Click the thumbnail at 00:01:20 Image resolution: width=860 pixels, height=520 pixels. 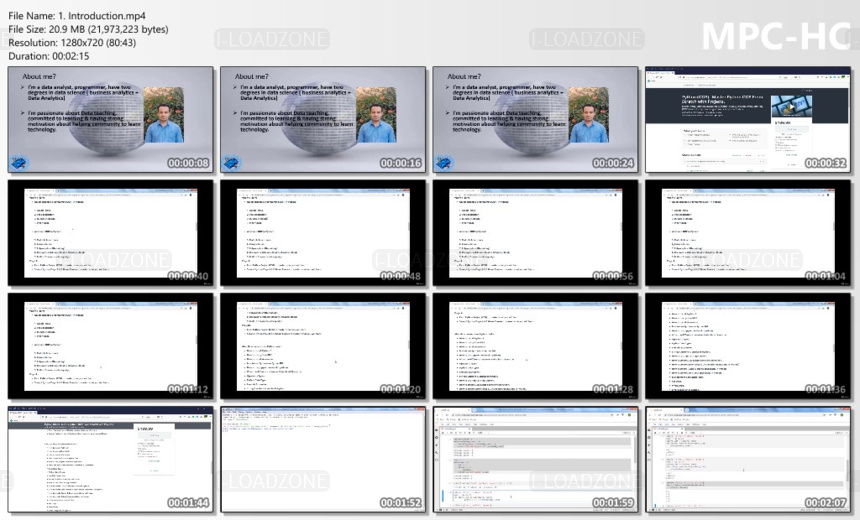pos(322,346)
